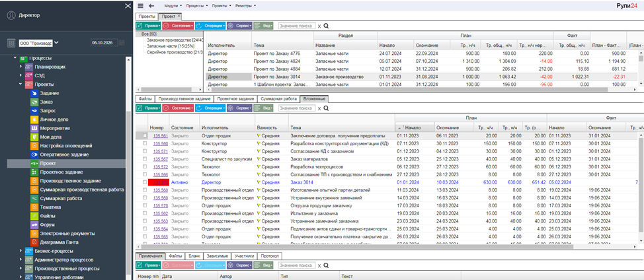The image size is (644, 280).
Task: Expand Бизнес-процессы tree node
Action: (x=20, y=251)
